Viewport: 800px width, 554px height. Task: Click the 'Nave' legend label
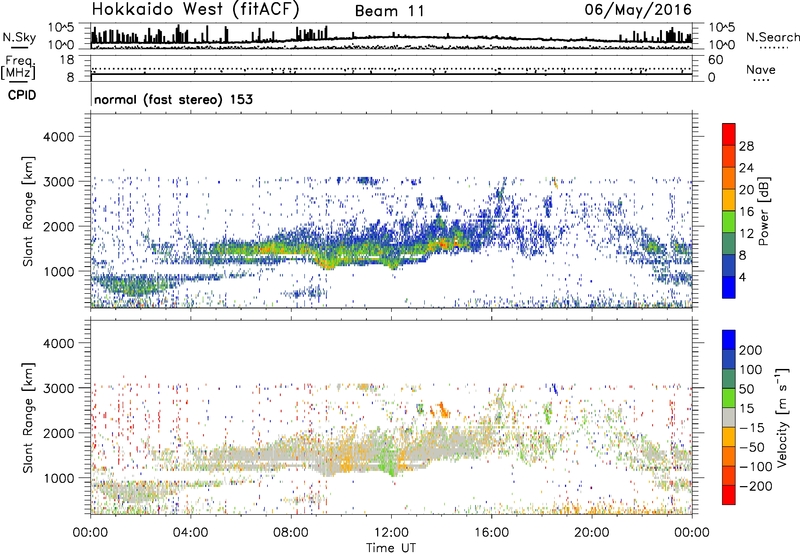[x=760, y=69]
